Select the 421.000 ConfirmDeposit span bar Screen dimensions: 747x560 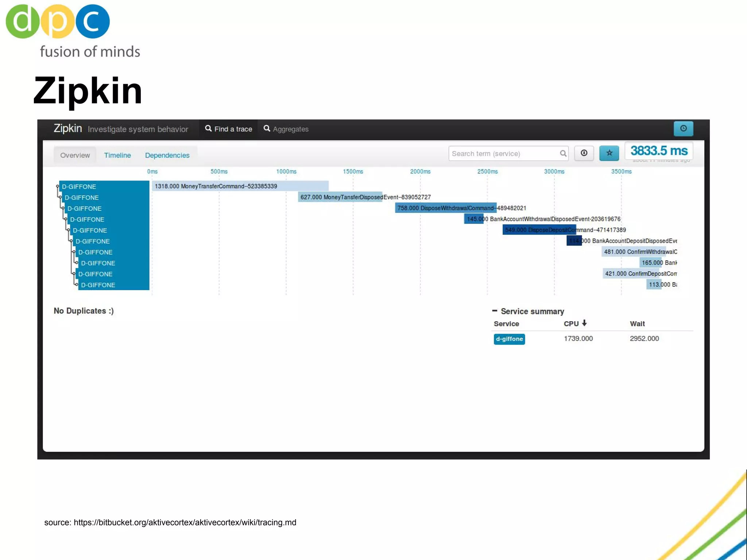pos(631,273)
